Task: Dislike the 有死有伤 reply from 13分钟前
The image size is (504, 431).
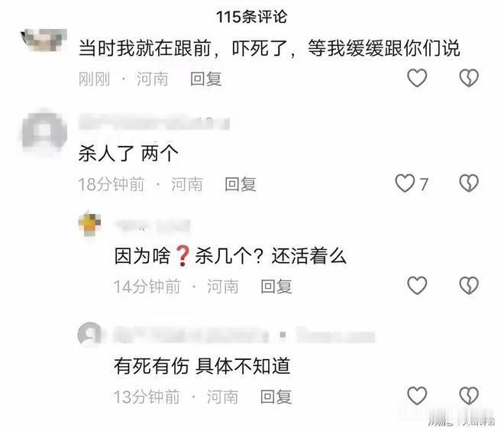Action: (469, 396)
